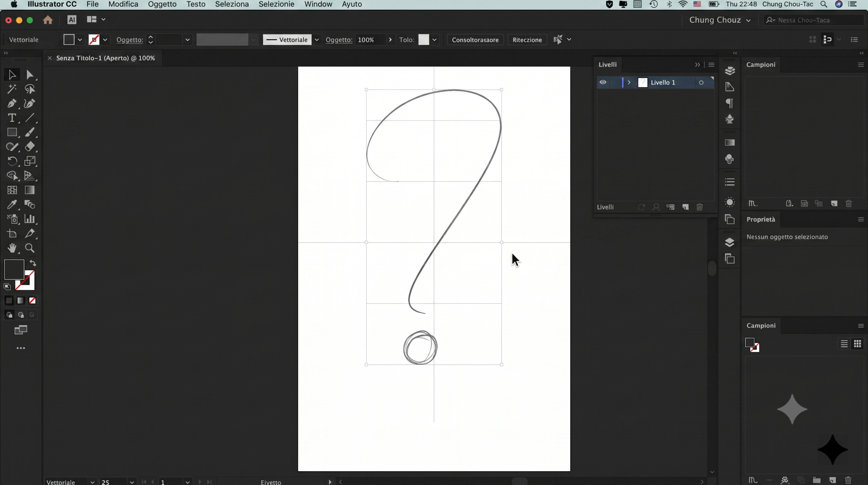Activate the Hand tool

click(x=12, y=248)
